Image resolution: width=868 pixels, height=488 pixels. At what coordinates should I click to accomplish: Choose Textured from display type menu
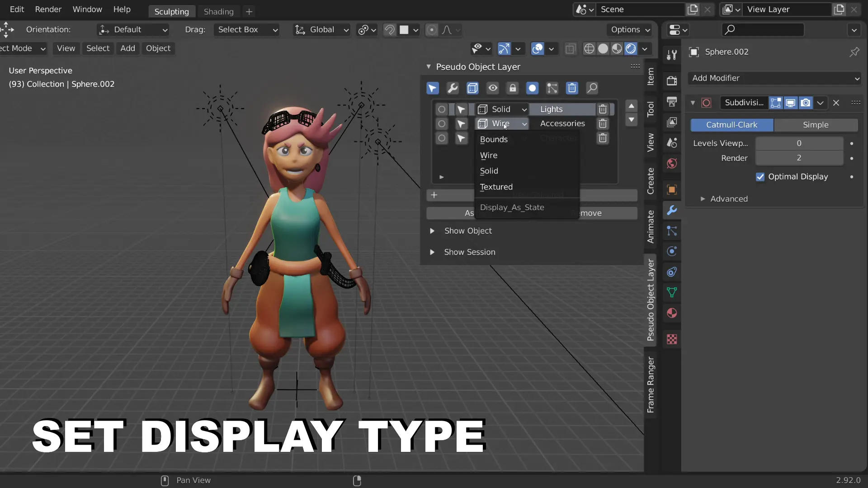coord(496,187)
